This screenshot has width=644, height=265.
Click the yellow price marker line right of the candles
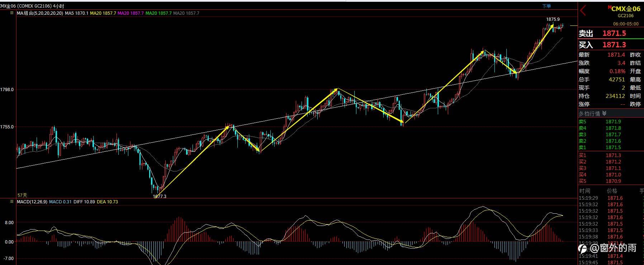click(574, 25)
